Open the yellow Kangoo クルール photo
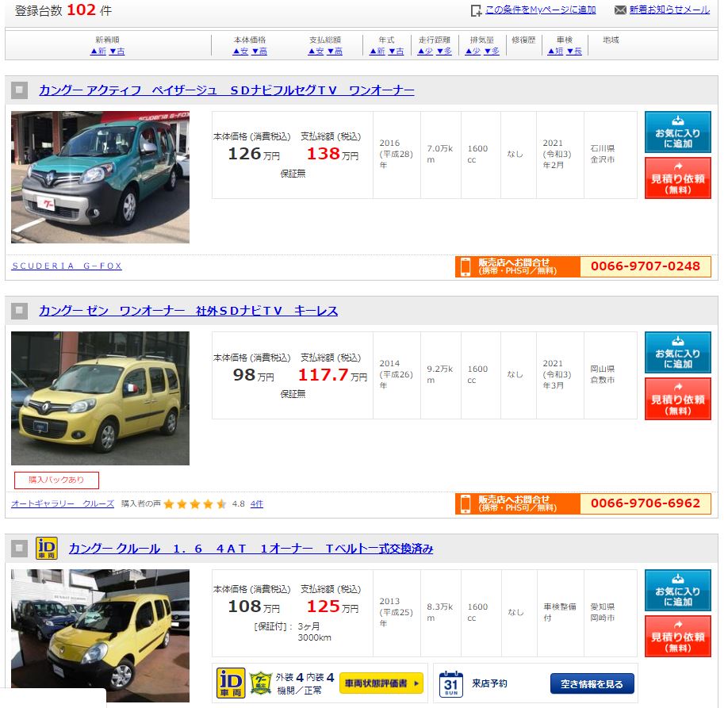The width and height of the screenshot is (728, 708). tap(100, 636)
